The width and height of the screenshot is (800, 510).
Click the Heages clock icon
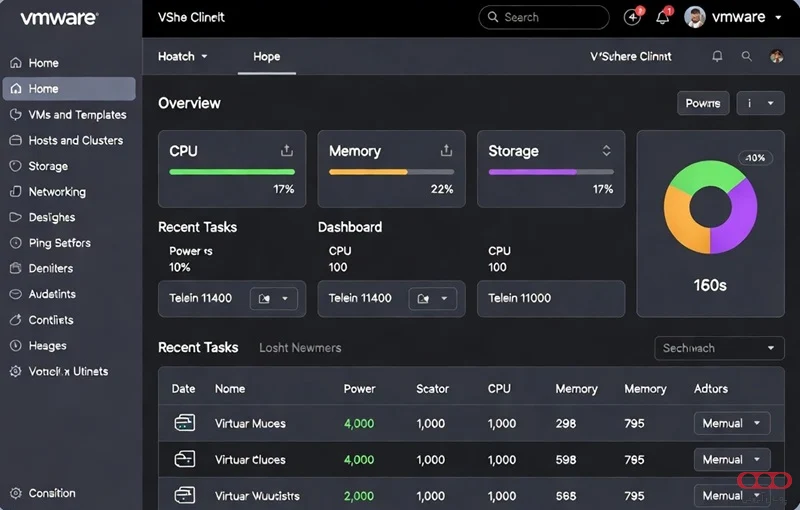[16, 345]
